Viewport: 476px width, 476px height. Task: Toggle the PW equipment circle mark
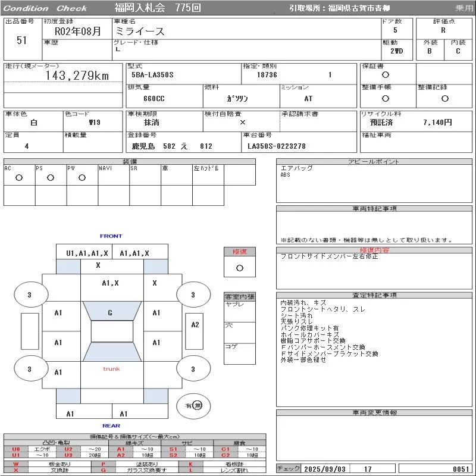82,178
